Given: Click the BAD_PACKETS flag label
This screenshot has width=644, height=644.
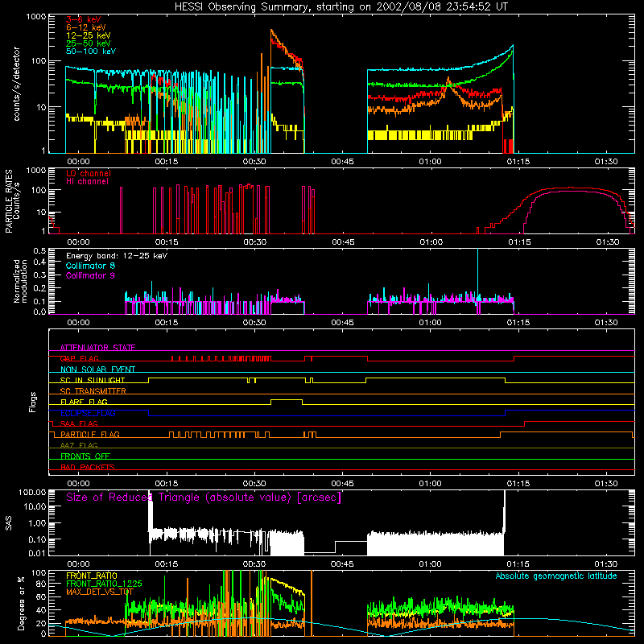Looking at the screenshot, I should pos(88,467).
